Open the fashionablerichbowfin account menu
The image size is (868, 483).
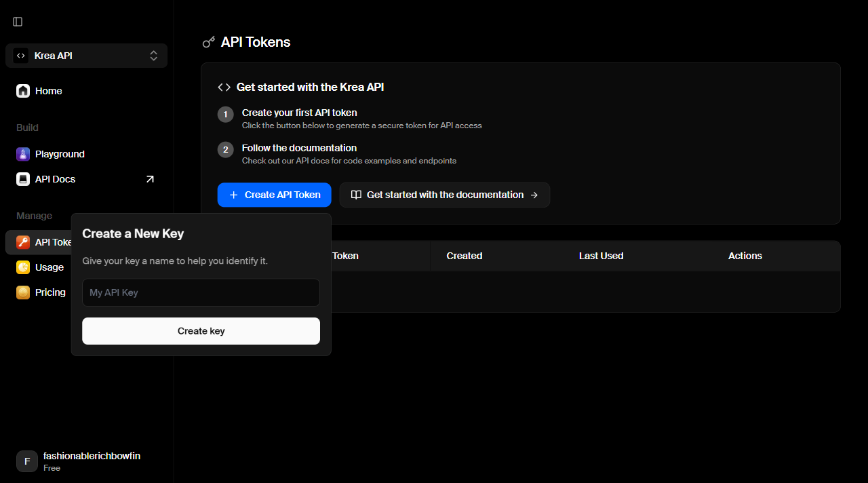(x=86, y=461)
